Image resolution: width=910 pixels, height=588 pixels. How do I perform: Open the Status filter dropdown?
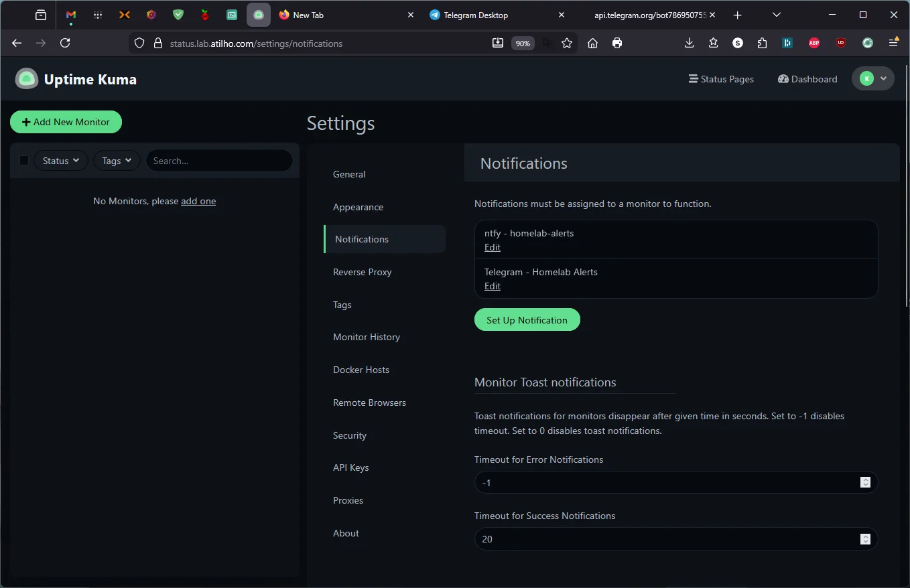60,160
